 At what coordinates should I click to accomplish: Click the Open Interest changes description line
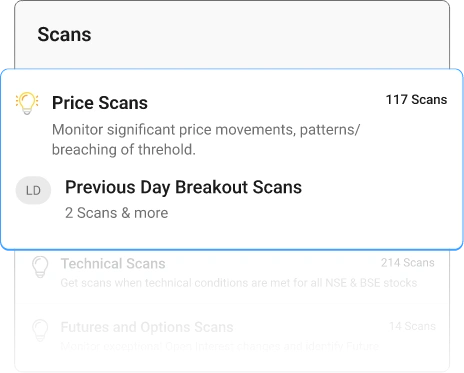coord(220,346)
